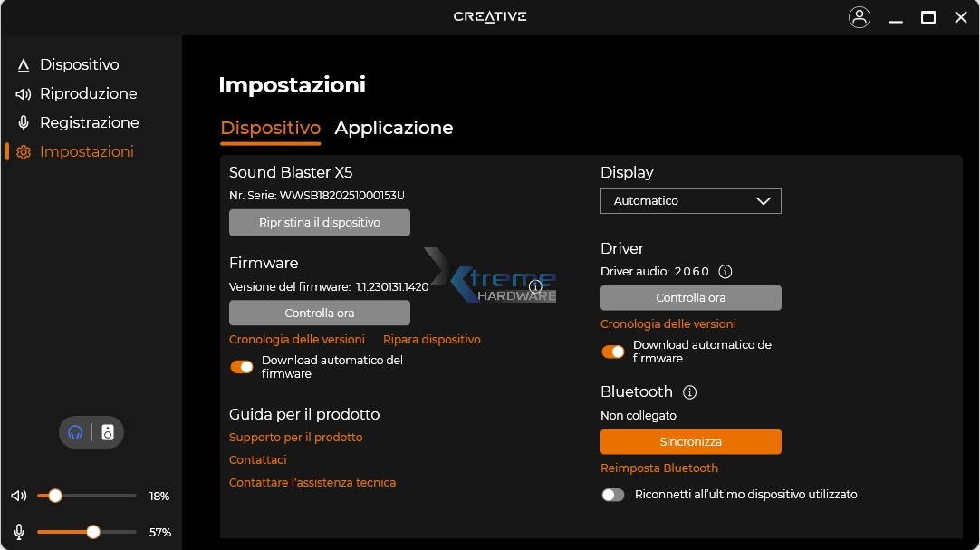The width and height of the screenshot is (980, 550).
Task: Open the Registrazione section
Action: pos(90,122)
